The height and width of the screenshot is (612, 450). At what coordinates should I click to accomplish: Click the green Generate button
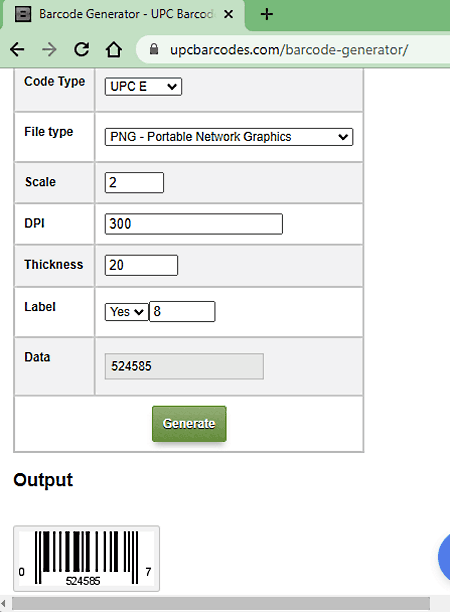(x=189, y=424)
